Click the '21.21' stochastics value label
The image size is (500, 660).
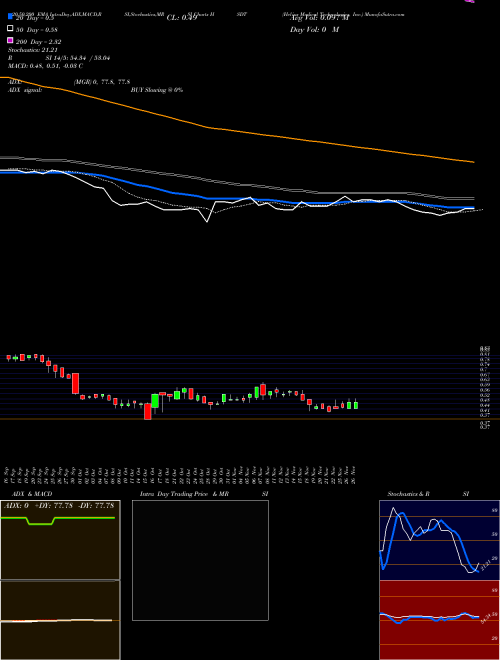coord(485,564)
